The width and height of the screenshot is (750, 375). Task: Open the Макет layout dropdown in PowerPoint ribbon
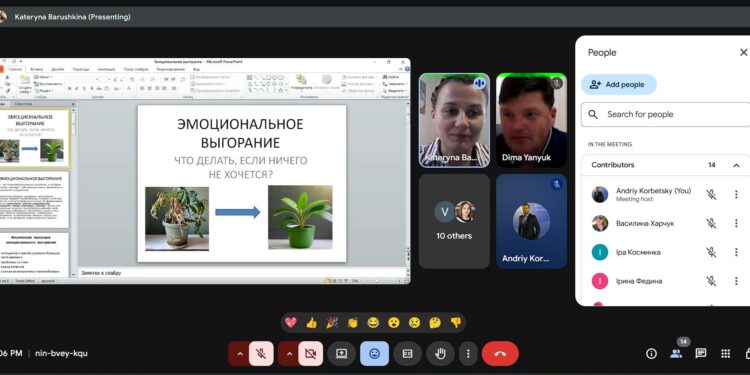click(x=44, y=77)
